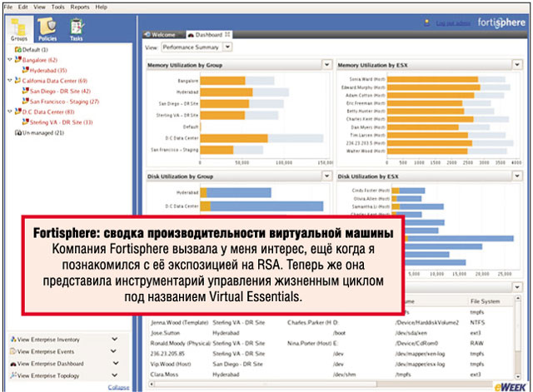Image resolution: width=533 pixels, height=392 pixels.
Task: Open the File menu
Action: click(x=8, y=7)
